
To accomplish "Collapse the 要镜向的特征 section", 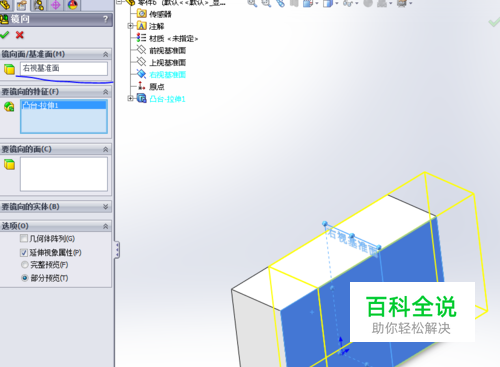I will [106, 92].
